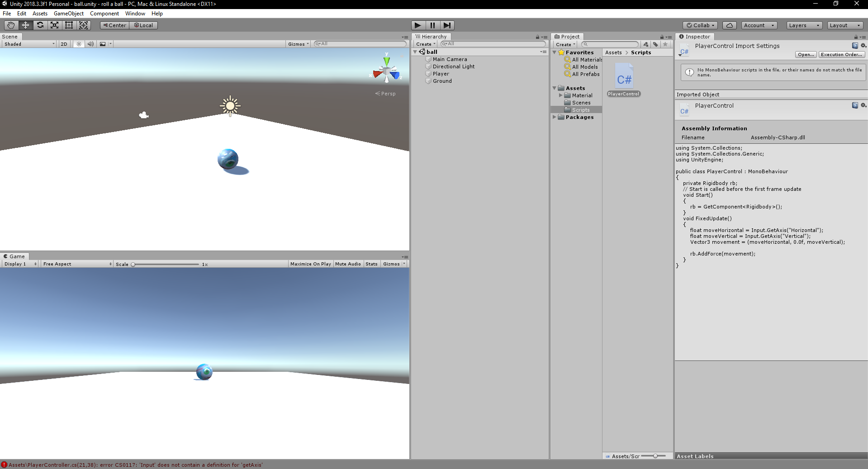The image size is (868, 469).
Task: Click the console error message in status bar
Action: tap(135, 465)
